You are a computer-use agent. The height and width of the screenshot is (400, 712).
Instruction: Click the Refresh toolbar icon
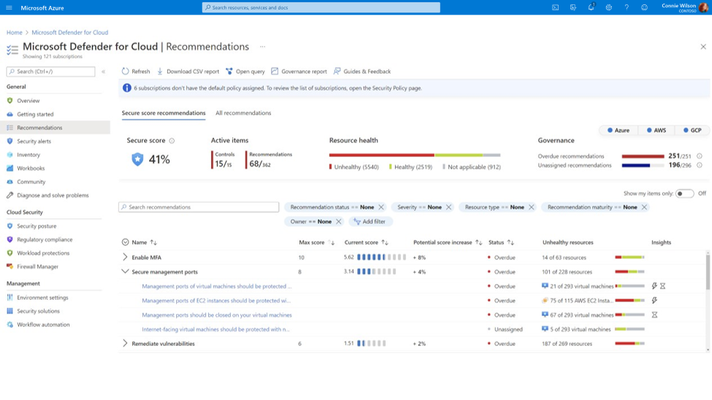(x=125, y=71)
